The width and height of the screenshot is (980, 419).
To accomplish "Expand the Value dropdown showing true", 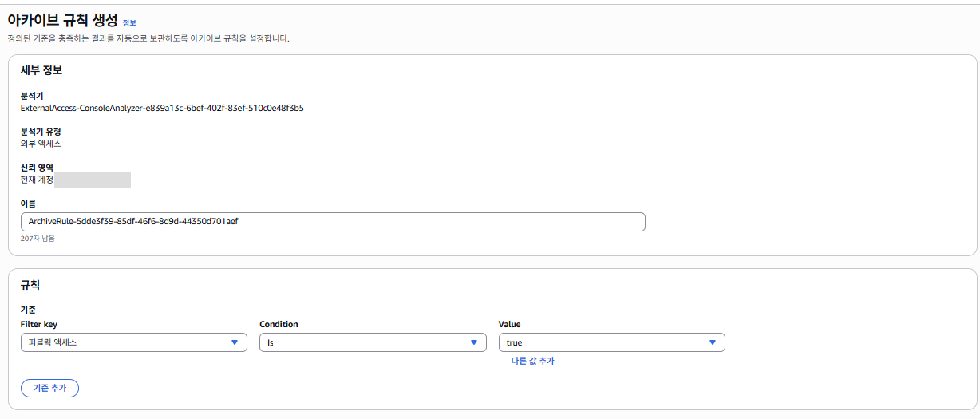I will [612, 342].
